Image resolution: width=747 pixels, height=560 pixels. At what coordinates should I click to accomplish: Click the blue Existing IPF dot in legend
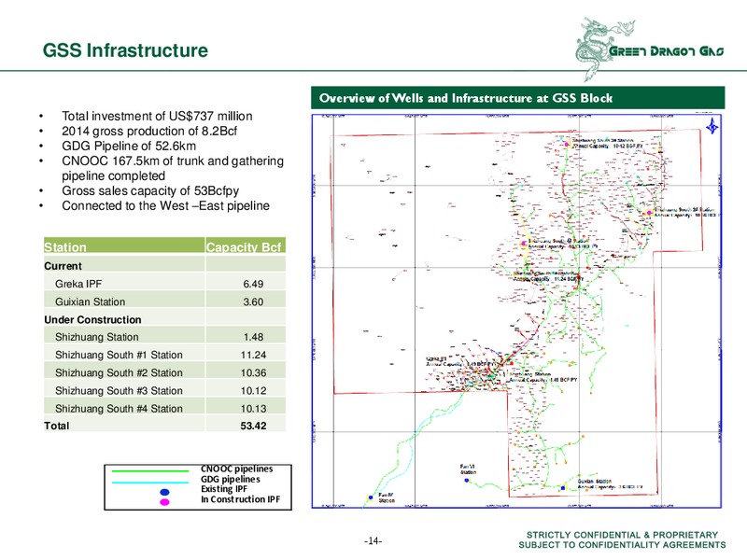tap(164, 492)
